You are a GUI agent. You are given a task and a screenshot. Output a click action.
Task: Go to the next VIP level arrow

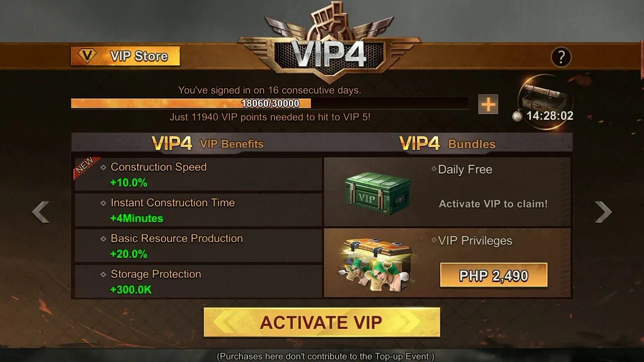[603, 212]
